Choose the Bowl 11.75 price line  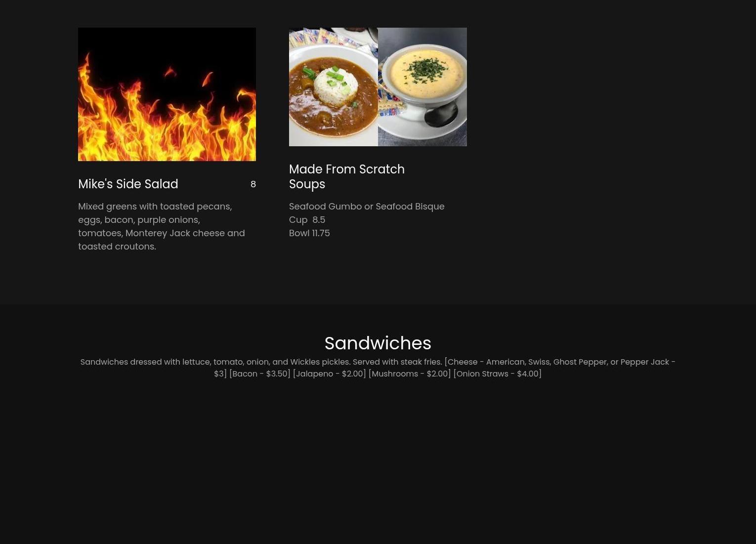309,233
